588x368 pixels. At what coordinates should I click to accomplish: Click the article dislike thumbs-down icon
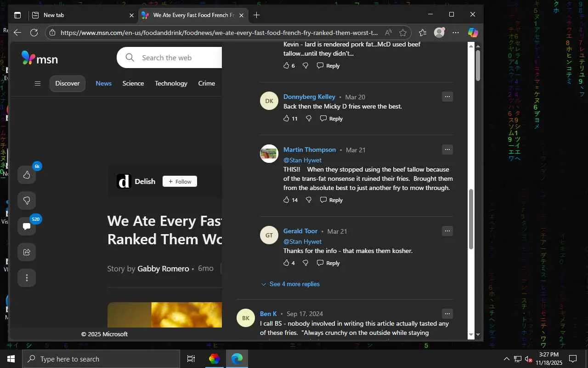tap(27, 201)
